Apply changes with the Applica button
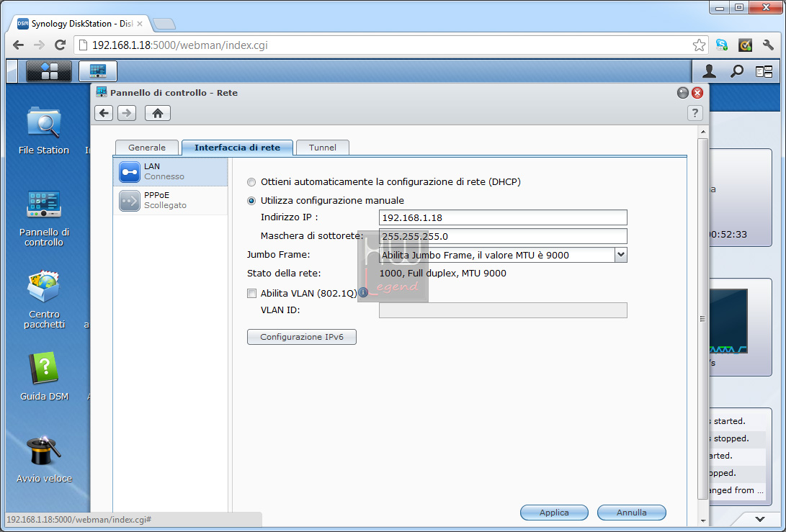 [x=554, y=513]
